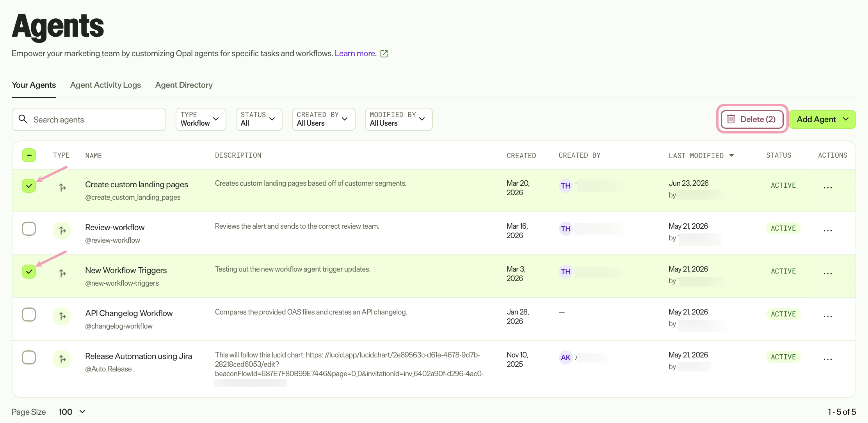Switch to Agent Activity Logs tab
The image size is (868, 423).
[105, 85]
